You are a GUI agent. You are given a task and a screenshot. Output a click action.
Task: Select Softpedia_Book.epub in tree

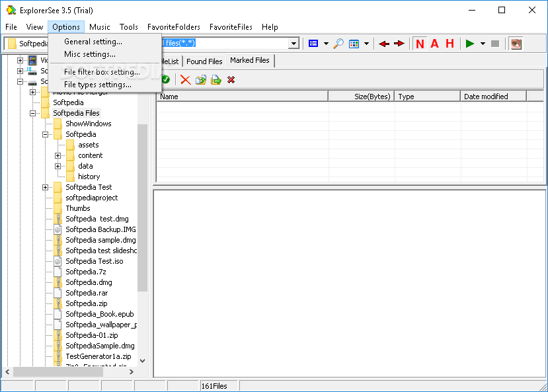[100, 314]
